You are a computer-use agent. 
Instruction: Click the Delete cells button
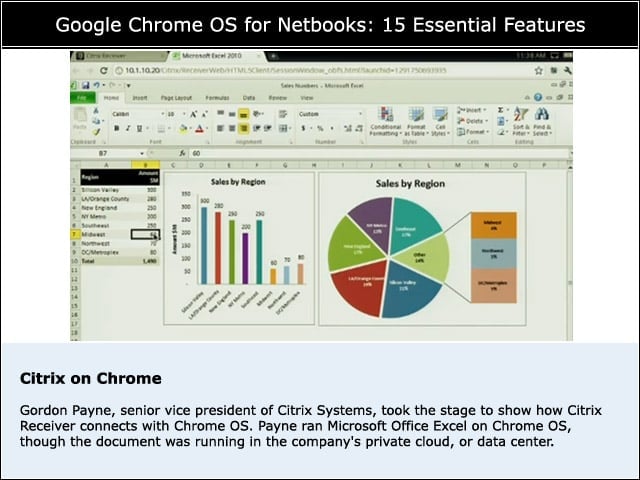[x=472, y=121]
